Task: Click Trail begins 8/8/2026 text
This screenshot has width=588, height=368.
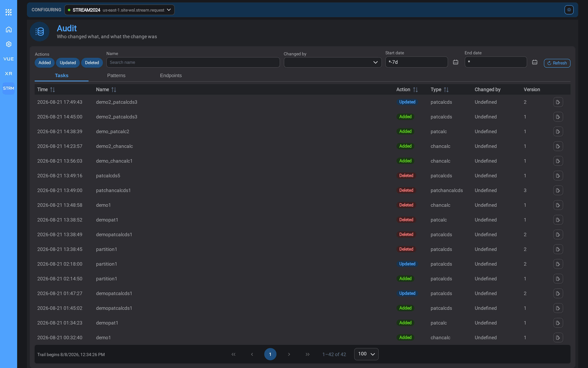Action: (x=71, y=355)
